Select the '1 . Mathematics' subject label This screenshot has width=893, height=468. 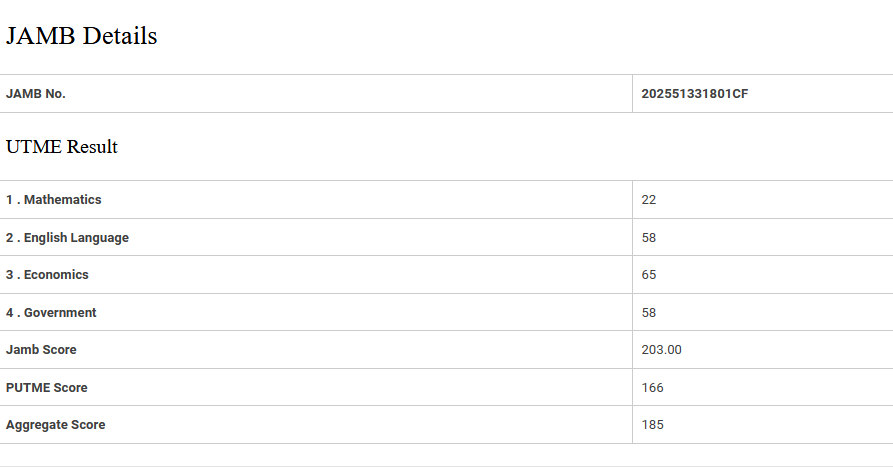(x=54, y=200)
